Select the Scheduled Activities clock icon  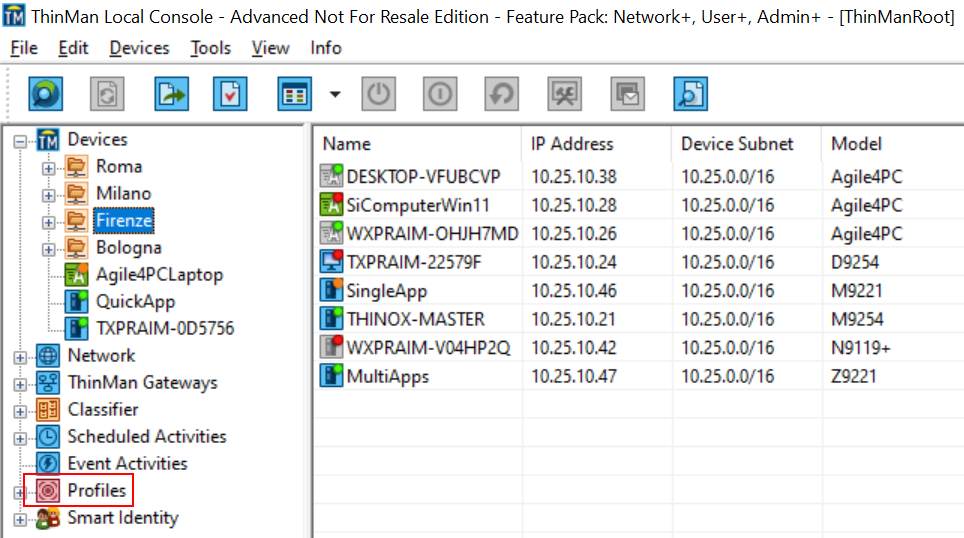tap(48, 437)
